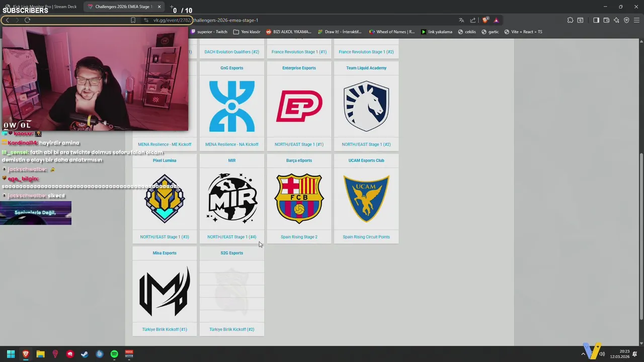Click the Team Liquid Academy horse logo
The image size is (644, 362).
[366, 106]
